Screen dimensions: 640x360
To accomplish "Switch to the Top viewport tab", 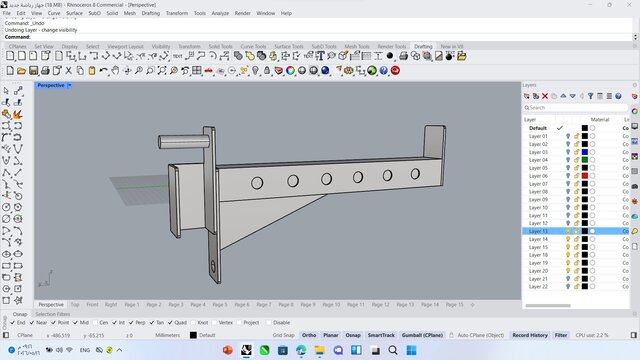I will [x=75, y=304].
